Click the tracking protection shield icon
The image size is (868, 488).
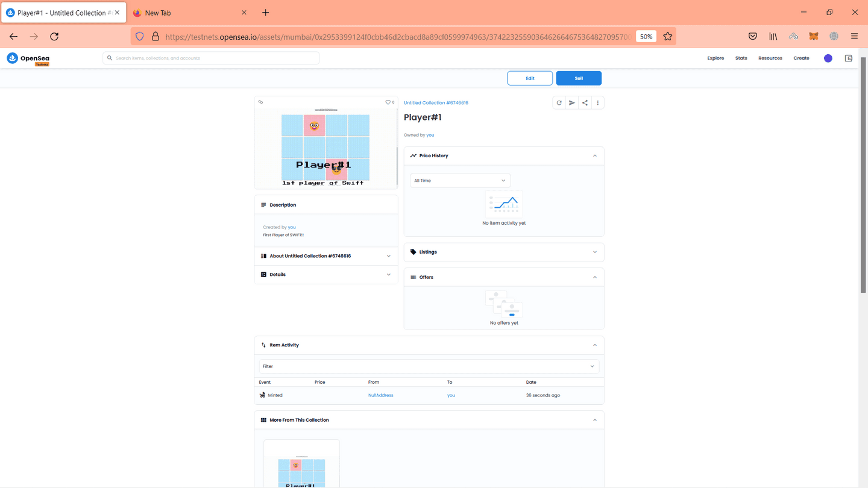click(140, 37)
